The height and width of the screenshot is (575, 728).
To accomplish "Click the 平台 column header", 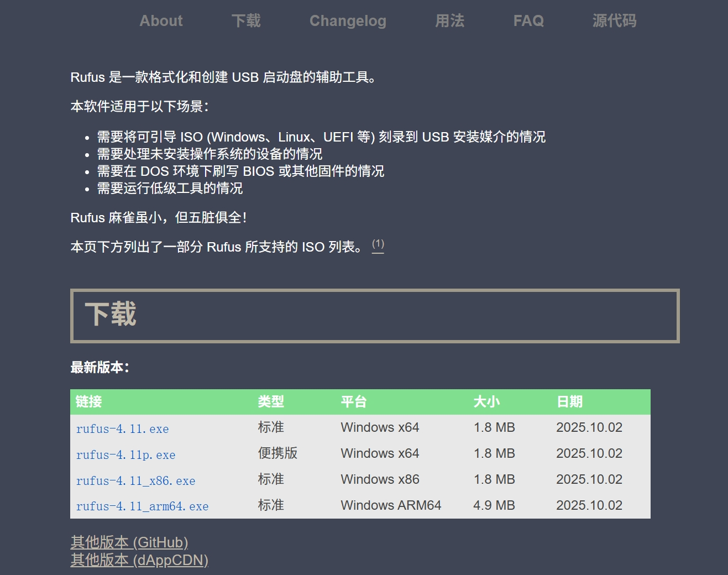I will (354, 402).
